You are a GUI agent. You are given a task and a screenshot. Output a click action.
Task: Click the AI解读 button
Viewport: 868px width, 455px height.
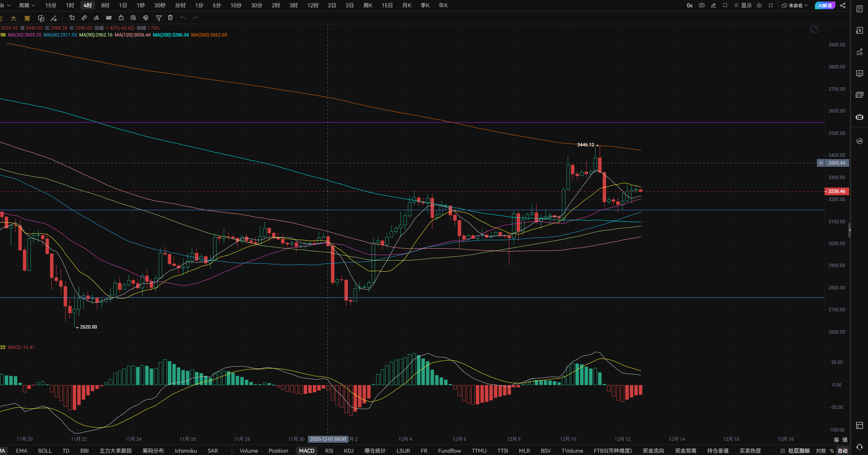click(825, 5)
